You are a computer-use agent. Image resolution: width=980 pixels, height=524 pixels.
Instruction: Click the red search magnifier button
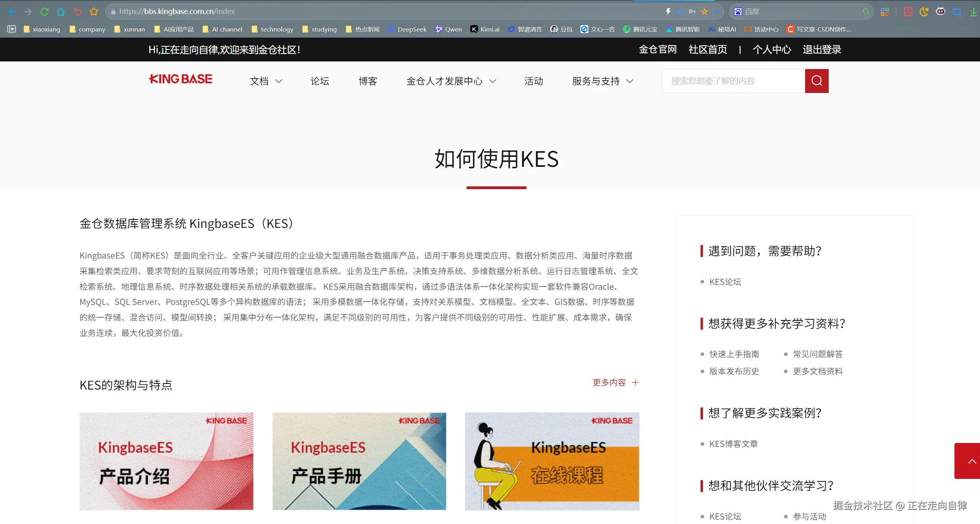coord(816,81)
